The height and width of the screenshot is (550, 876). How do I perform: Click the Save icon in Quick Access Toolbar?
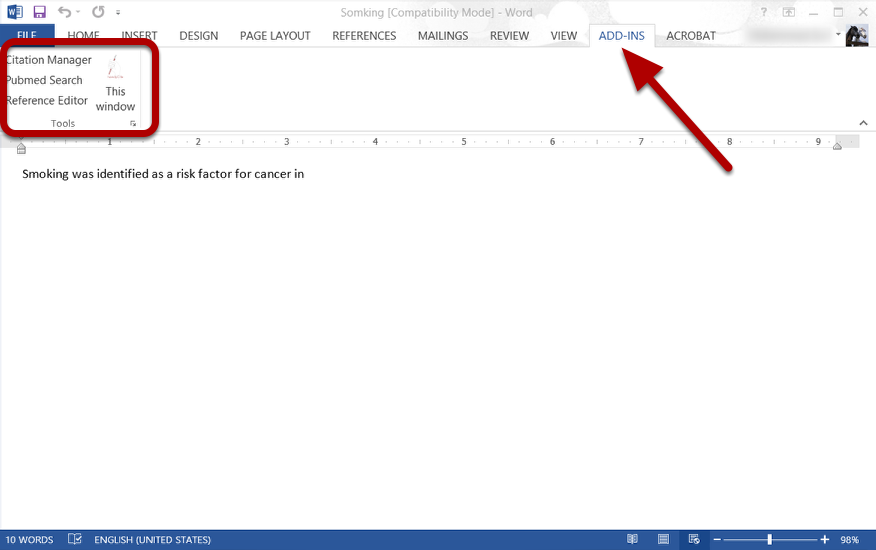[39, 12]
